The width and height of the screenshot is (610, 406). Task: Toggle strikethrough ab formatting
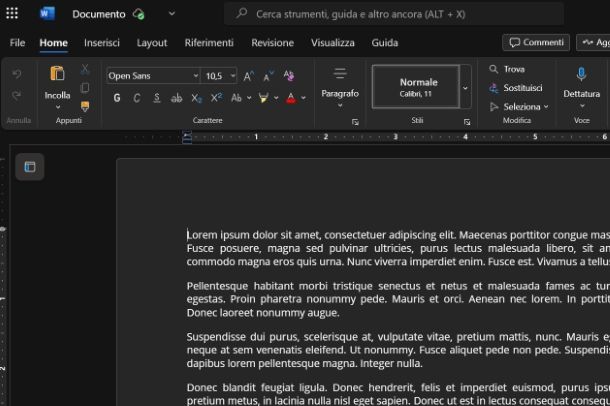[176, 98]
